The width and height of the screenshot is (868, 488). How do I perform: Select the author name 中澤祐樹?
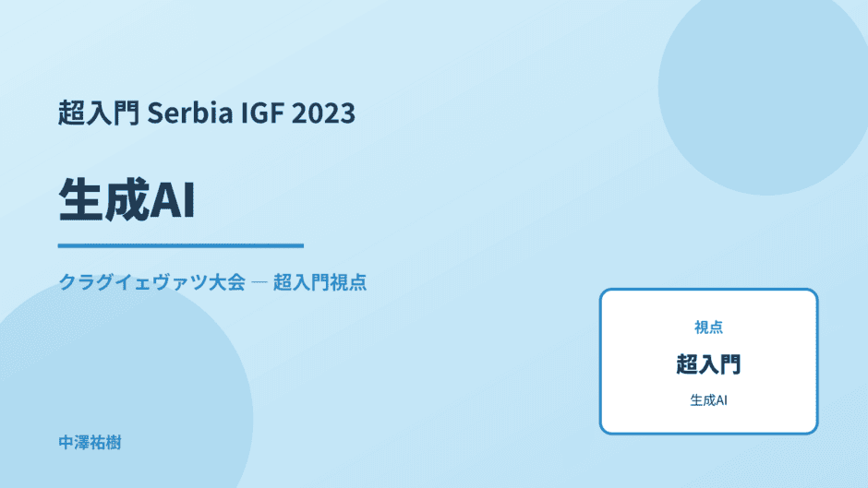tap(90, 443)
